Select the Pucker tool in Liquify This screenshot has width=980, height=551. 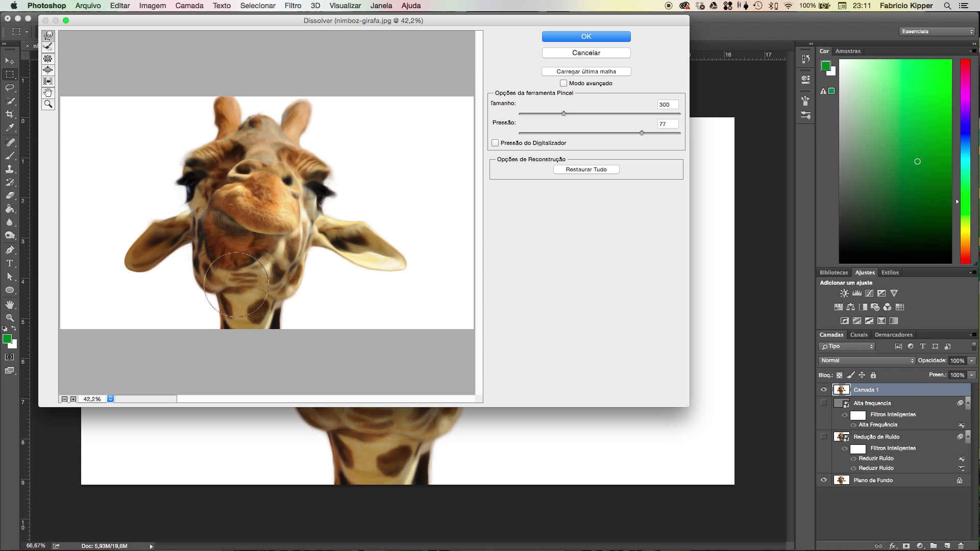pyautogui.click(x=48, y=59)
